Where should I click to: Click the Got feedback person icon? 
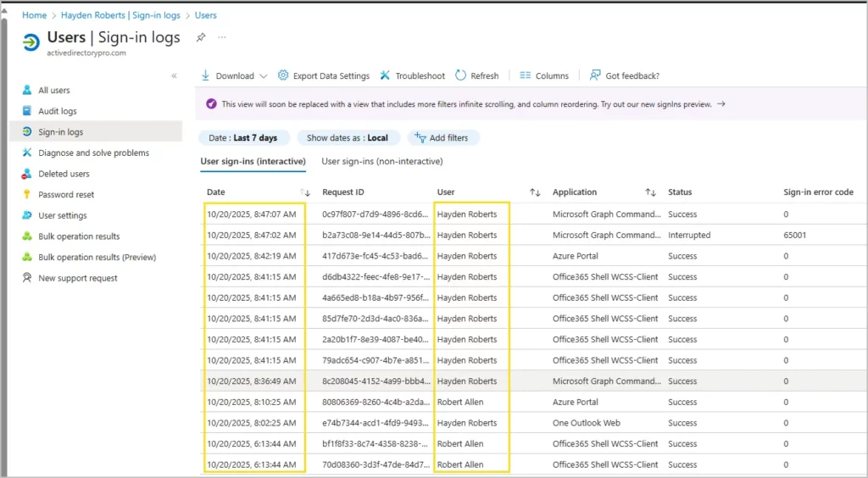click(595, 75)
